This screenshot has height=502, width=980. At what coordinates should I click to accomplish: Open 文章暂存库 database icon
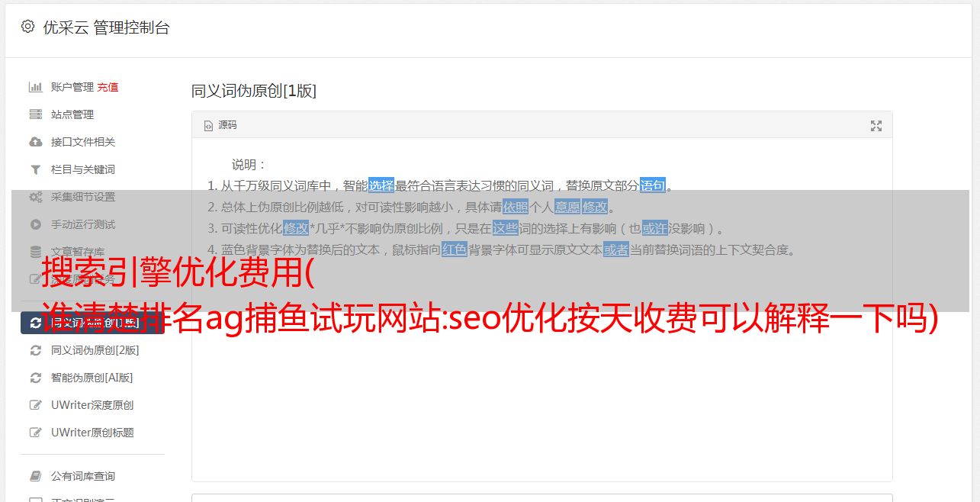[x=35, y=252]
